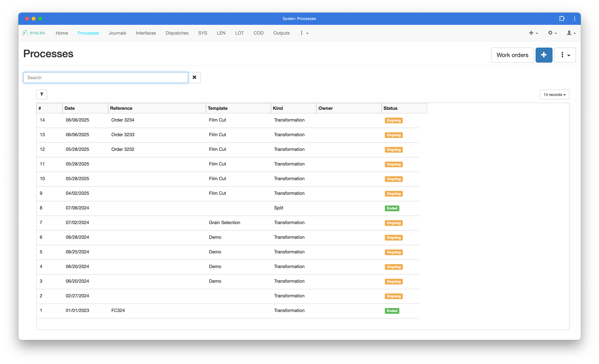This screenshot has height=364, width=599.
Task: Click the filter funnel icon
Action: (x=42, y=95)
